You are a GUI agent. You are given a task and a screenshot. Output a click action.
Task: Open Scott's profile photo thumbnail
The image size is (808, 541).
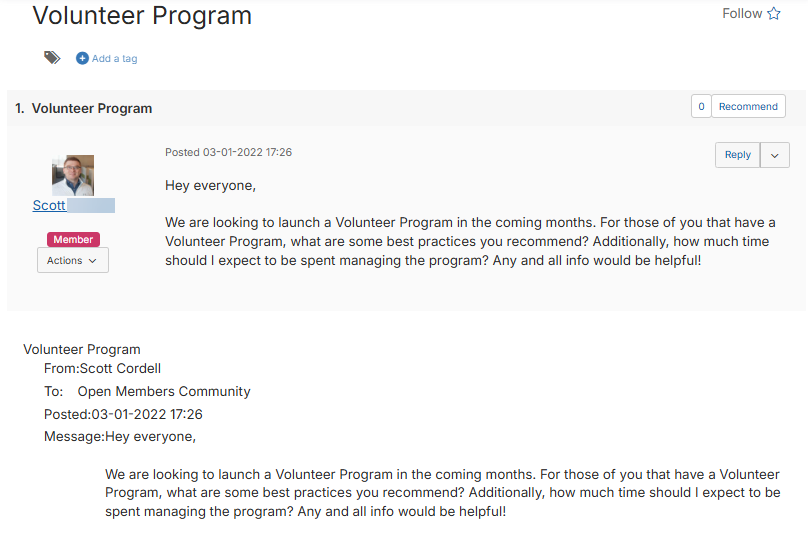pyautogui.click(x=73, y=176)
